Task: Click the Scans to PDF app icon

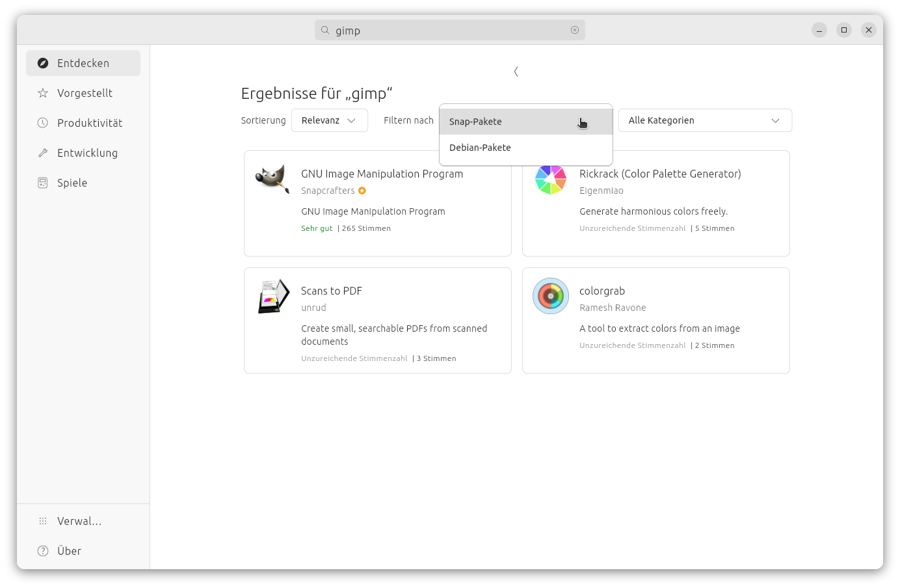Action: pyautogui.click(x=273, y=296)
